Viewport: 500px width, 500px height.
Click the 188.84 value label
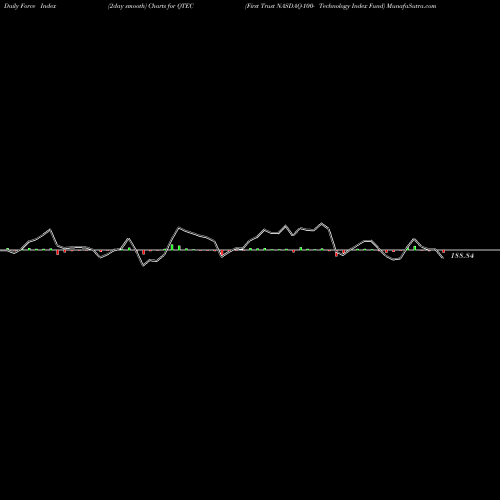coord(462,256)
